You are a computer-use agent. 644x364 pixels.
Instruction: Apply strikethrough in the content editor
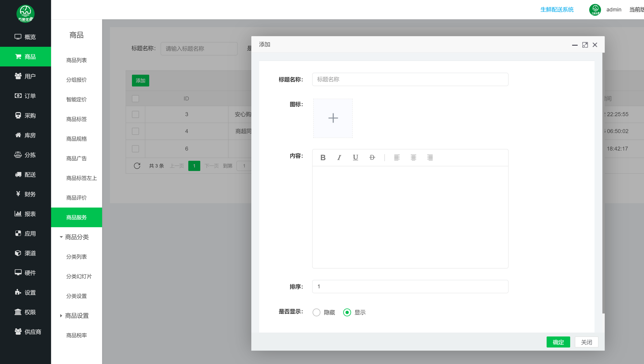[372, 157]
